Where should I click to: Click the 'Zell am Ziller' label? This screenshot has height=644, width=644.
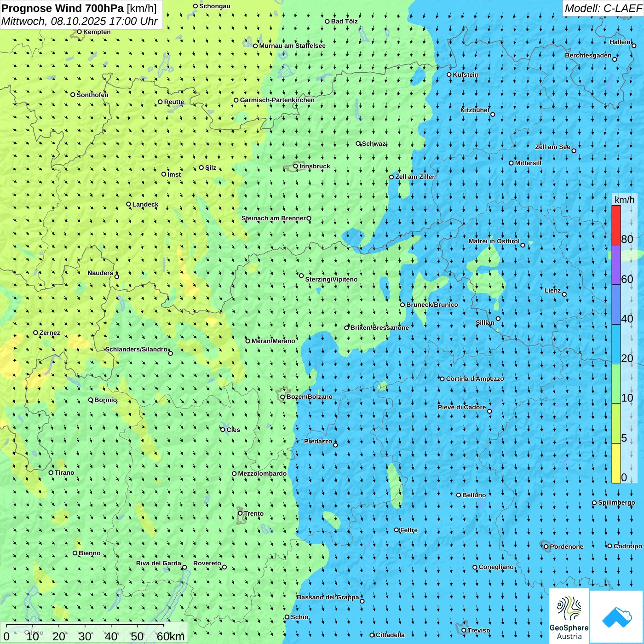tap(415, 177)
